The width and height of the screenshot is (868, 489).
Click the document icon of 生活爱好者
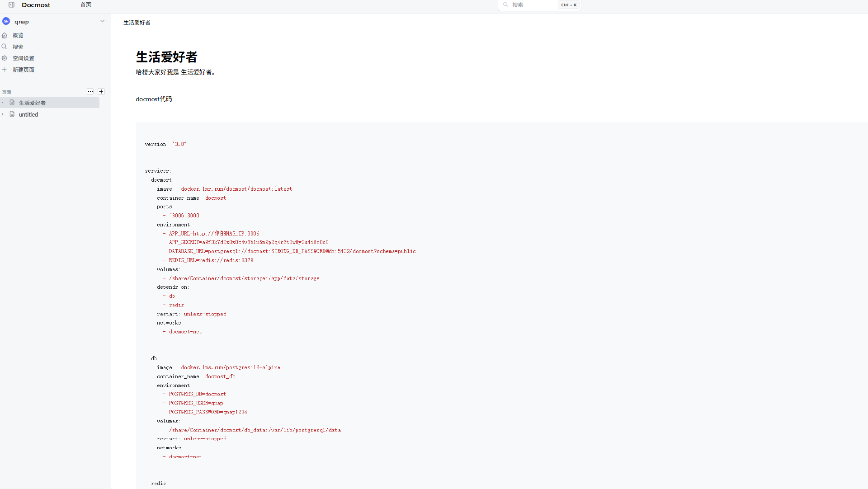pyautogui.click(x=12, y=103)
